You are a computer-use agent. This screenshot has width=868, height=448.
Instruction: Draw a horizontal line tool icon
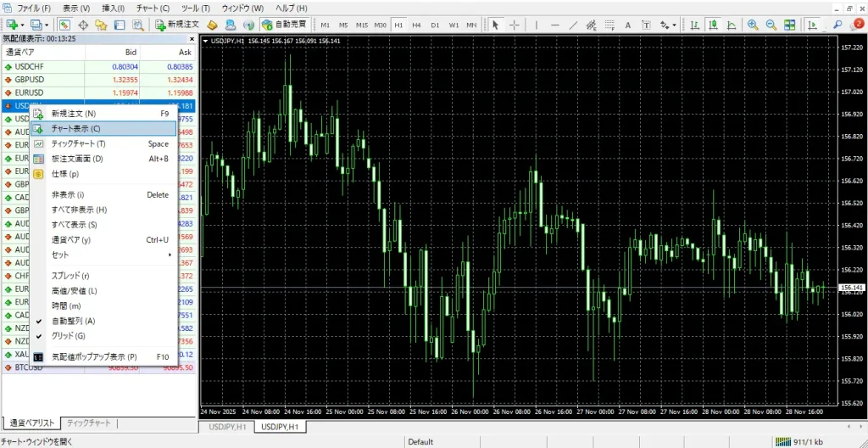click(x=554, y=25)
